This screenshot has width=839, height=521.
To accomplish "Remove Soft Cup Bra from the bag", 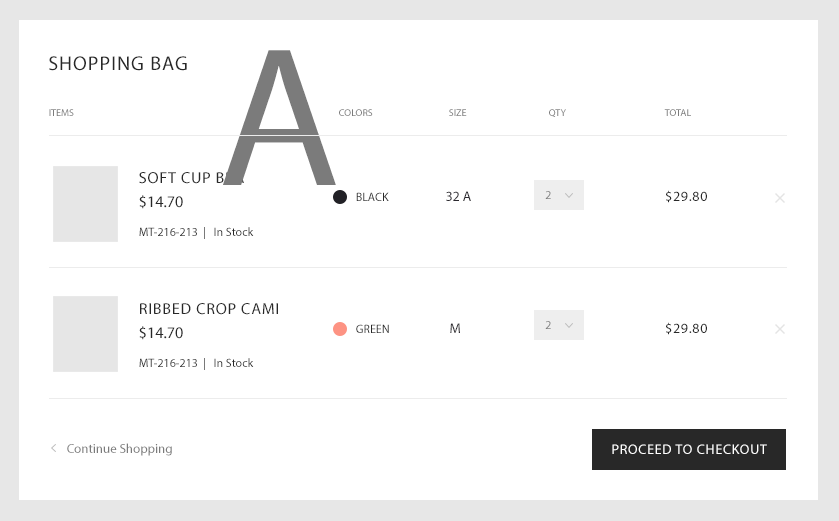I will 780,198.
